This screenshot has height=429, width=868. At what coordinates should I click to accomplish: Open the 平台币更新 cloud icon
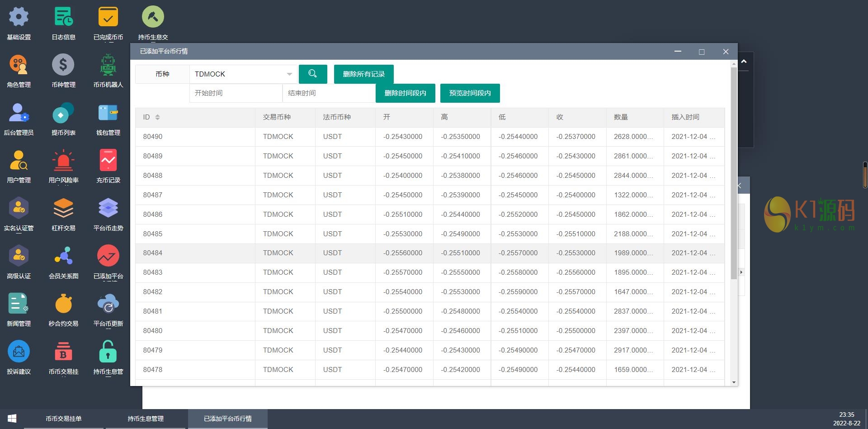(x=108, y=304)
